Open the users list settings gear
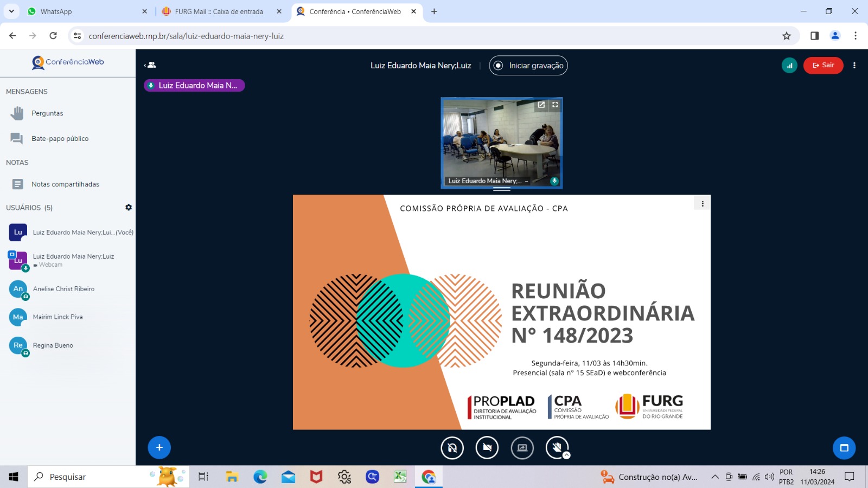Screen dimensions: 868x488 (129, 207)
